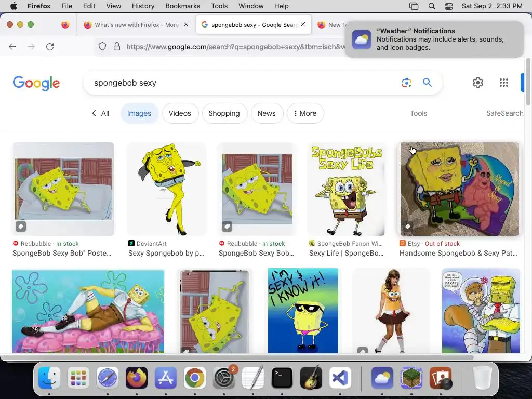532x399 pixels.
Task: Click the Google logo
Action: 36,83
